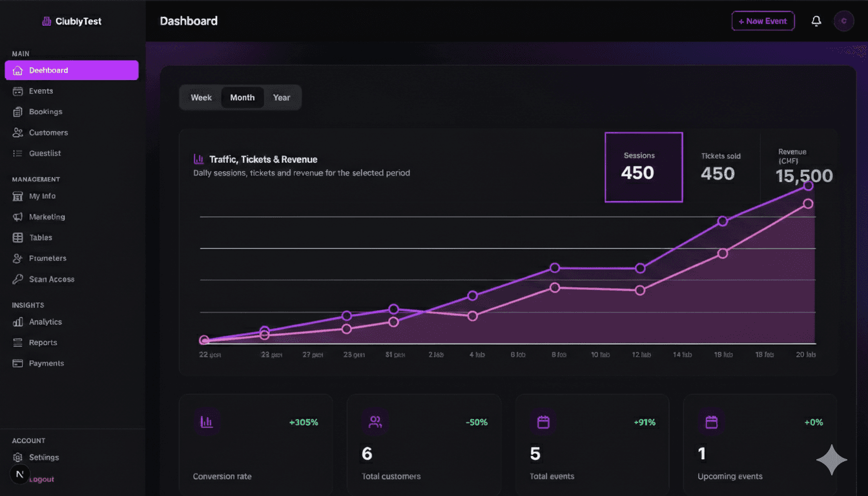Open the profile avatar menu
This screenshot has width=868, height=496.
coord(843,21)
